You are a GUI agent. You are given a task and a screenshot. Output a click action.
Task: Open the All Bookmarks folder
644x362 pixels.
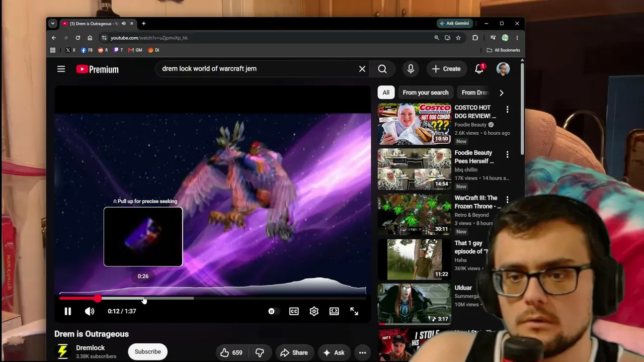coord(503,50)
